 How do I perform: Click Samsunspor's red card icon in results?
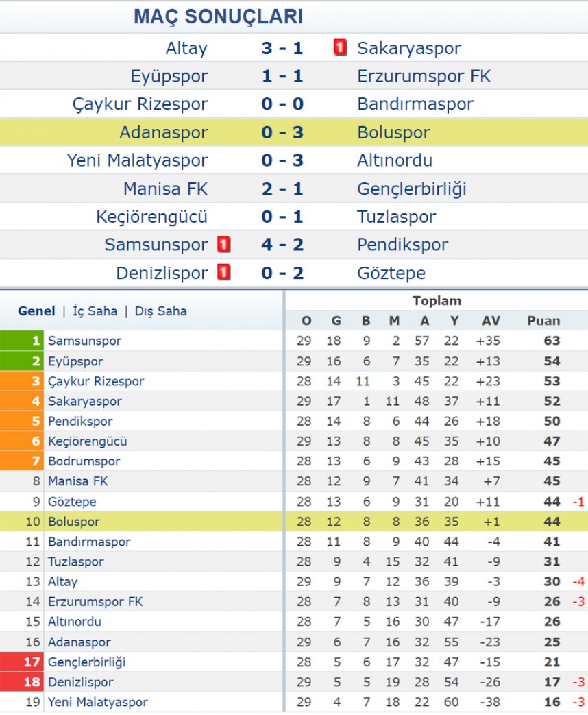pos(224,245)
